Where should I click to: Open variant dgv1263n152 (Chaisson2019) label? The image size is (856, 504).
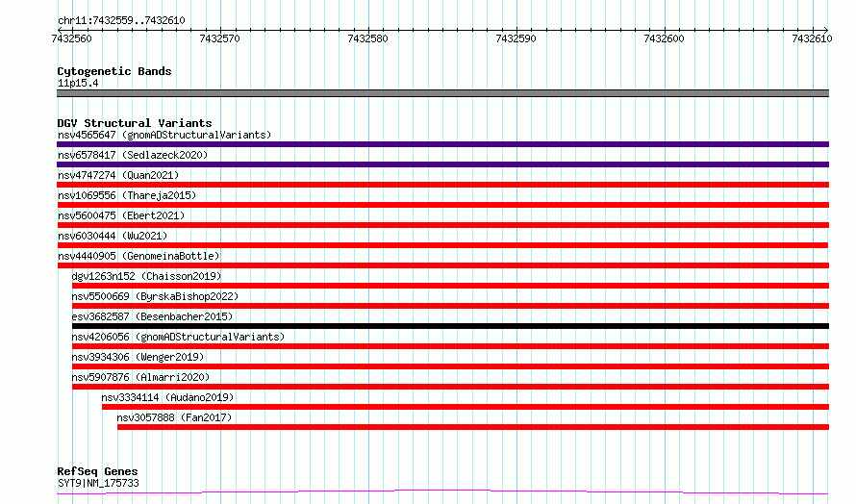click(x=146, y=276)
